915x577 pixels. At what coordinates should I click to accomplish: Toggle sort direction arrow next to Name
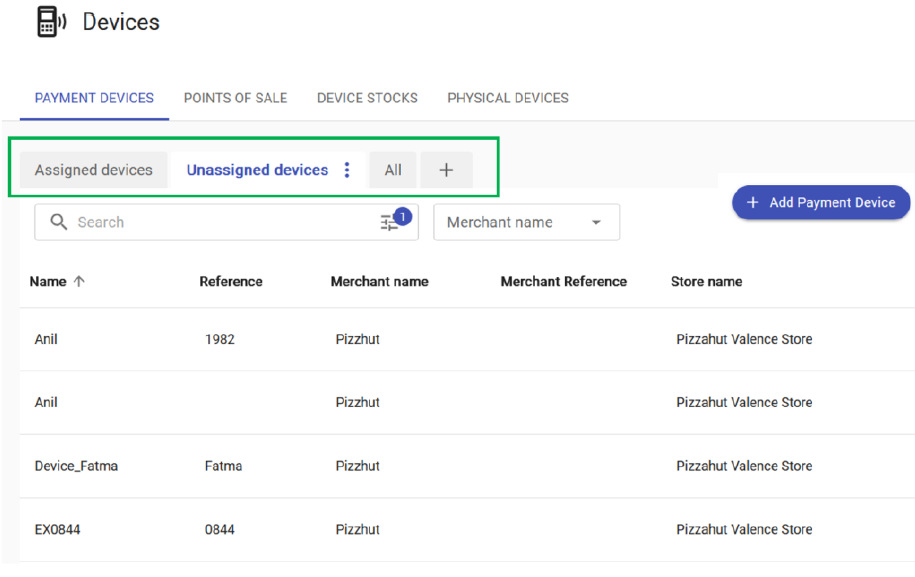[x=79, y=282]
